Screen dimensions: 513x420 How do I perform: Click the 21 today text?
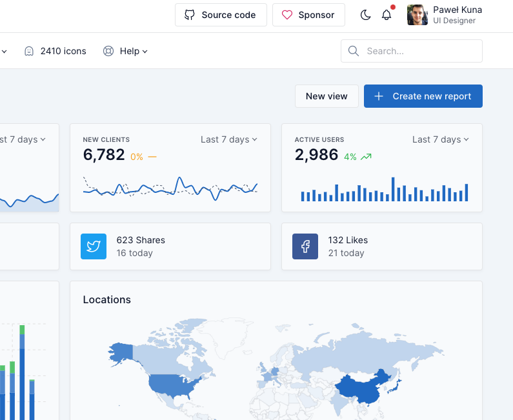point(346,253)
